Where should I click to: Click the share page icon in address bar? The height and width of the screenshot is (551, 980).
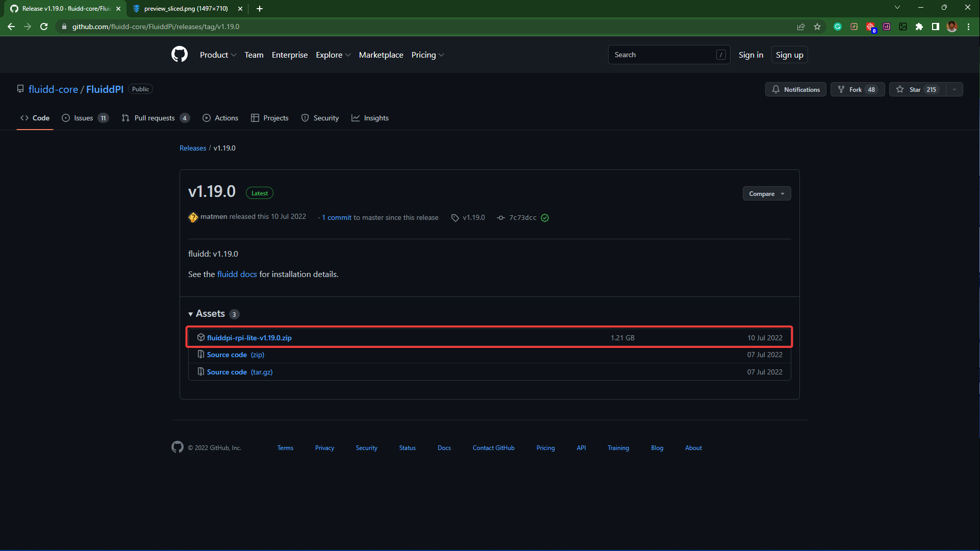click(801, 27)
